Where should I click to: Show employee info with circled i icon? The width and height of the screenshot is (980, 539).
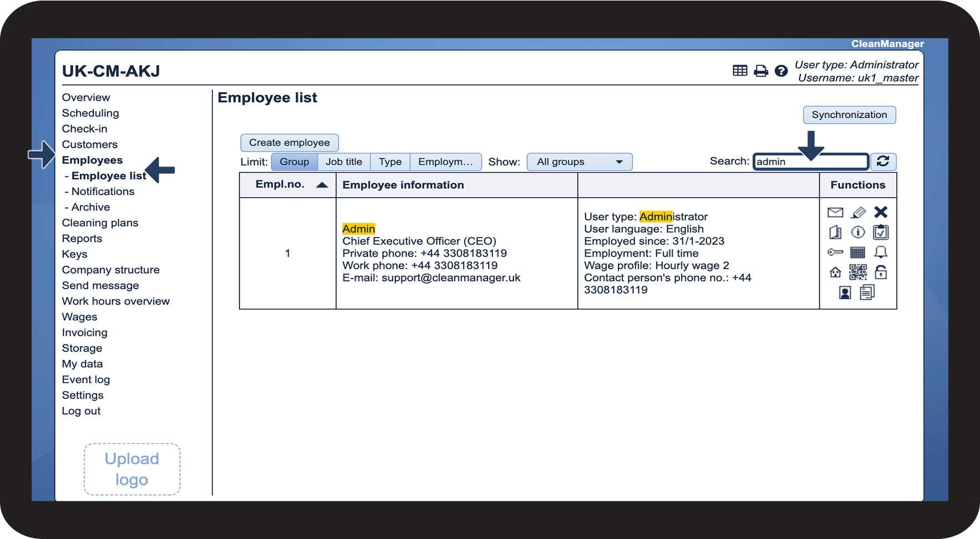pyautogui.click(x=858, y=232)
